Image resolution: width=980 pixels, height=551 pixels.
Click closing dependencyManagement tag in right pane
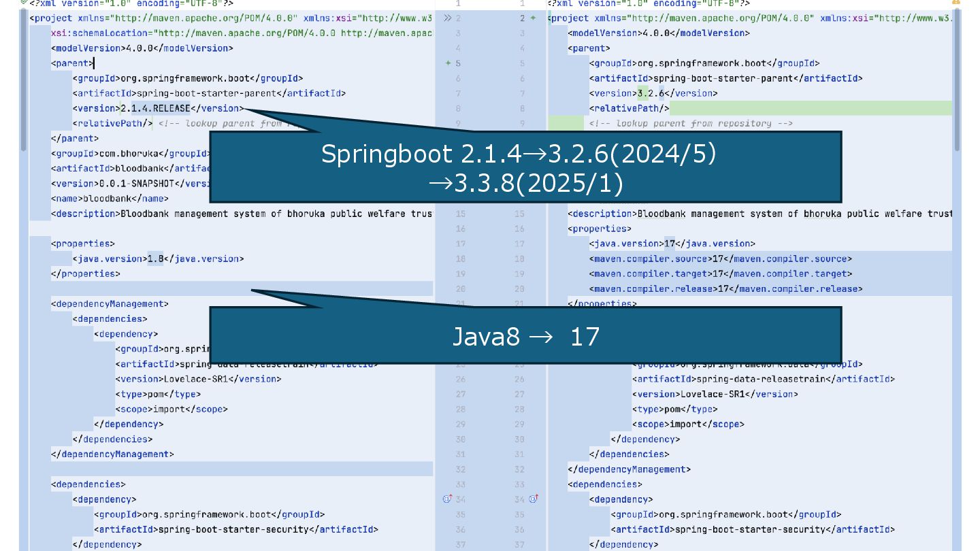[x=630, y=469]
